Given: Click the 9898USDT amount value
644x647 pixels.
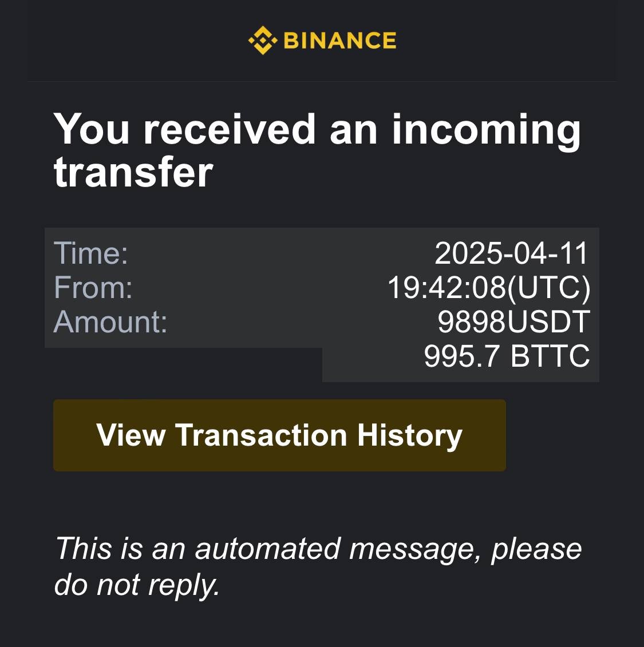Looking at the screenshot, I should point(514,321).
